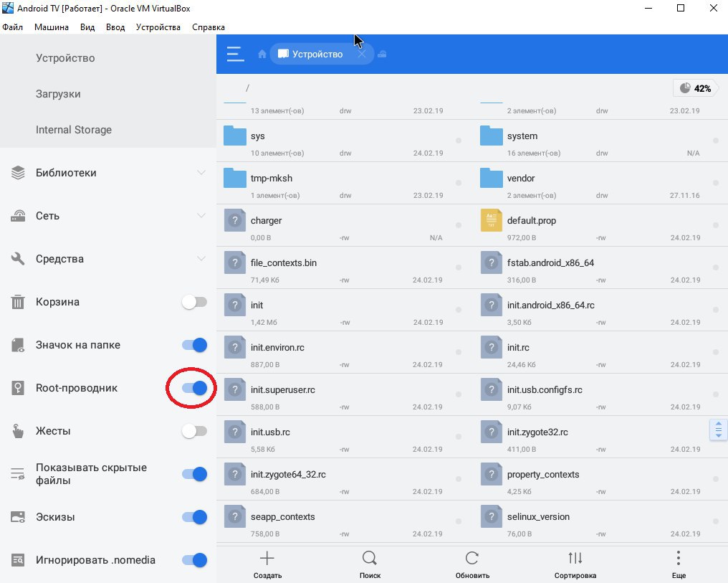Viewport: 728px width, 583px height.
Task: Click the Обновить refresh icon
Action: (x=472, y=558)
